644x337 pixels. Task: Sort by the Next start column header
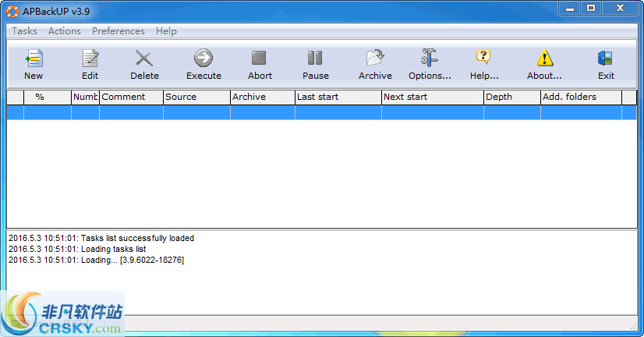433,97
